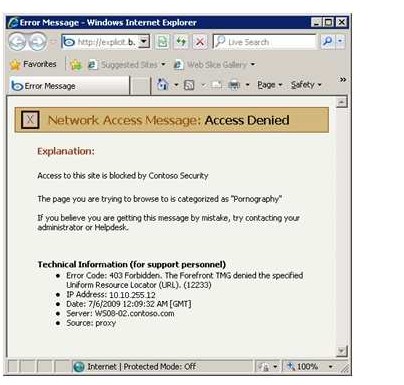This screenshot has height=385, width=404.
Task: Click Protected Mode: Off status text
Action: (x=160, y=367)
